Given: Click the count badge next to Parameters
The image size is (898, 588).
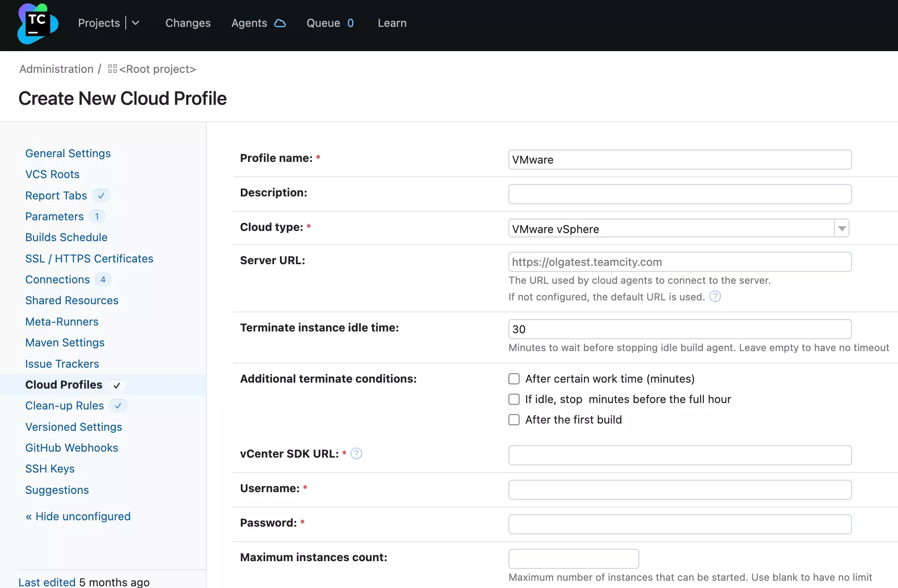Looking at the screenshot, I should (x=97, y=216).
